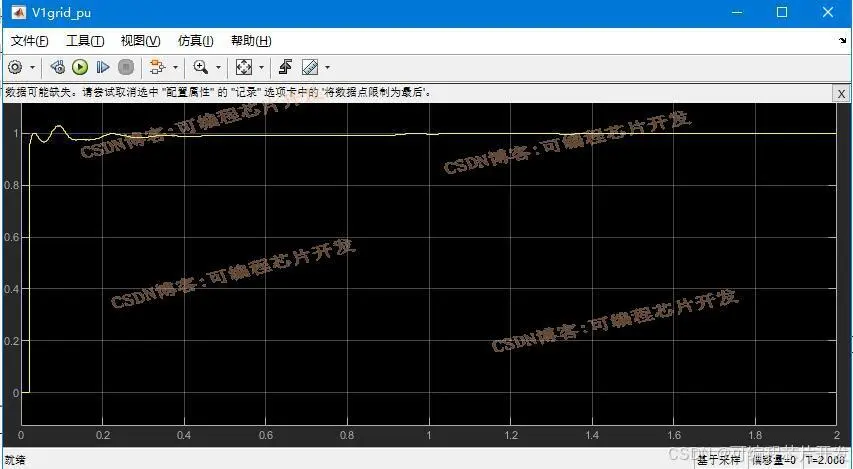The width and height of the screenshot is (853, 469).
Task: Open the 工具(T) menu
Action: 85,41
